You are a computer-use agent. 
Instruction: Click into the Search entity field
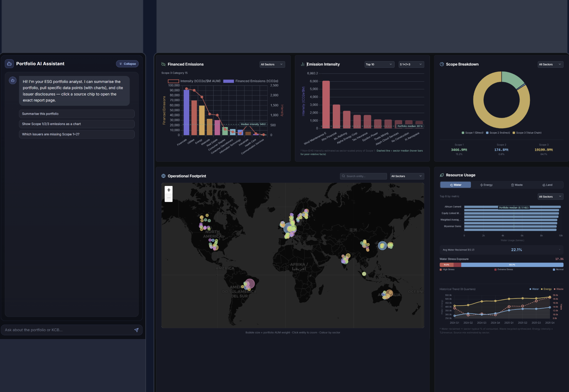tap(363, 176)
